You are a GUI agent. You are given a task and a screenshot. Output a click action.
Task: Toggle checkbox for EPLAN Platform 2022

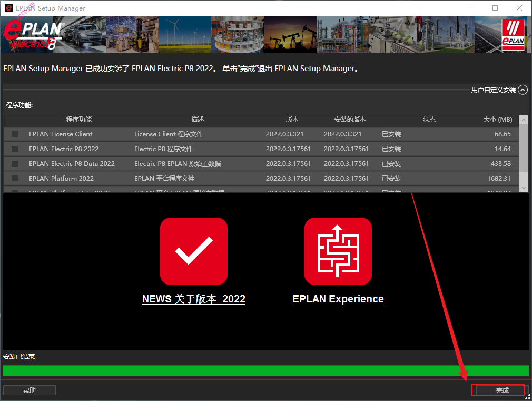click(15, 178)
